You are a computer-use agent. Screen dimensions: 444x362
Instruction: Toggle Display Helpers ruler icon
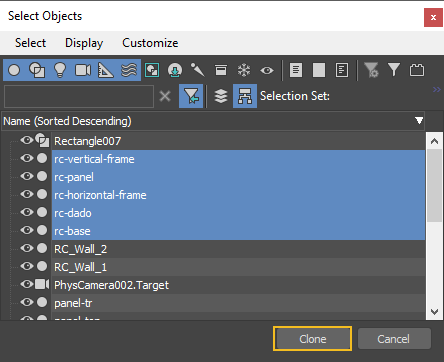pos(106,70)
